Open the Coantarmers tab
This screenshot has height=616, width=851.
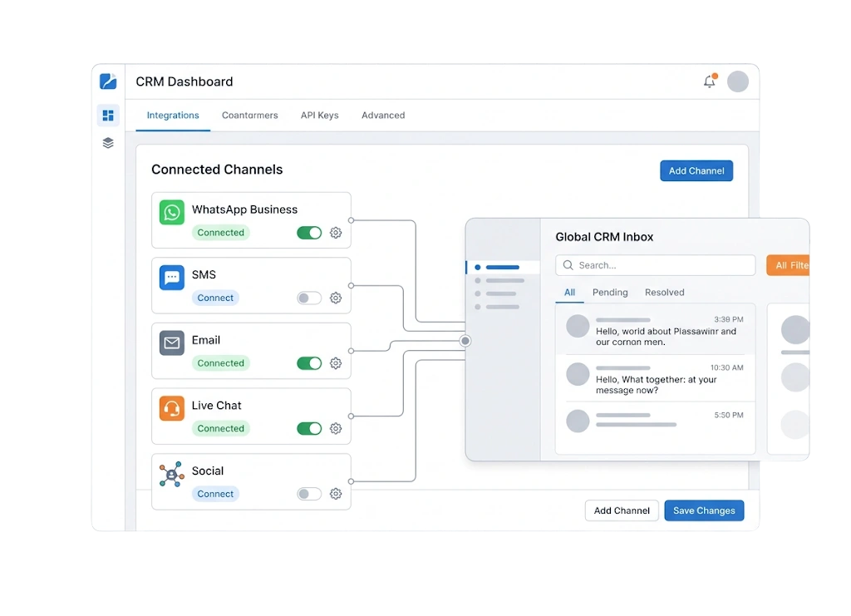tap(249, 115)
